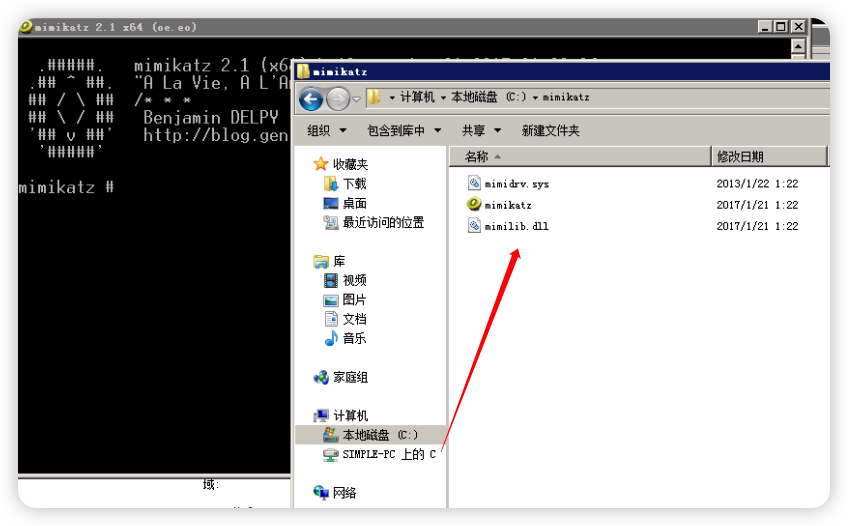Click the mimikatz file name in list
This screenshot has width=848, height=526.
pyautogui.click(x=508, y=205)
